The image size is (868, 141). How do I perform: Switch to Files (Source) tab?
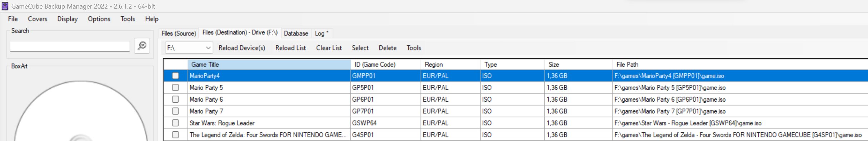click(x=179, y=33)
